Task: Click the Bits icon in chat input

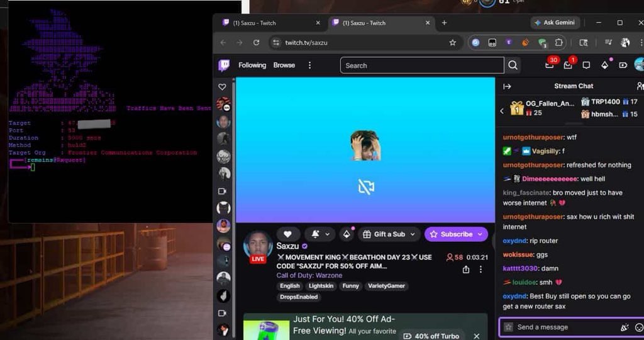Action: click(x=625, y=327)
